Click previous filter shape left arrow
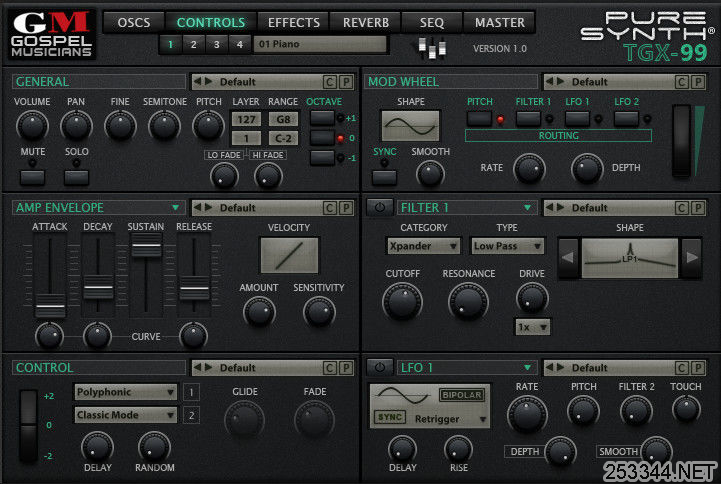Image resolution: width=721 pixels, height=484 pixels. click(568, 257)
